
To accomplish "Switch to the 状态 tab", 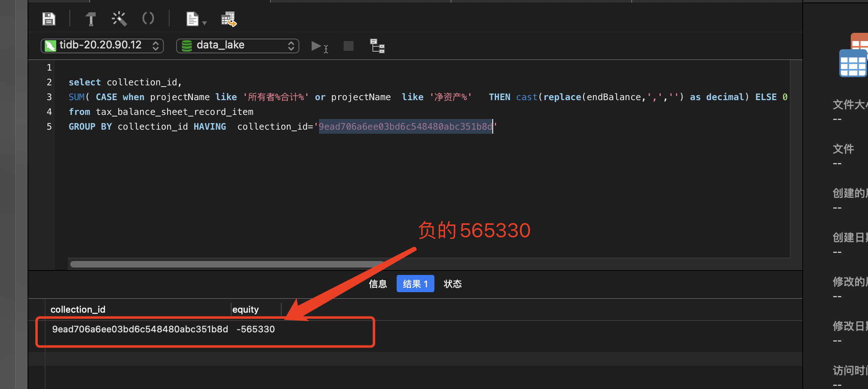I will point(452,284).
